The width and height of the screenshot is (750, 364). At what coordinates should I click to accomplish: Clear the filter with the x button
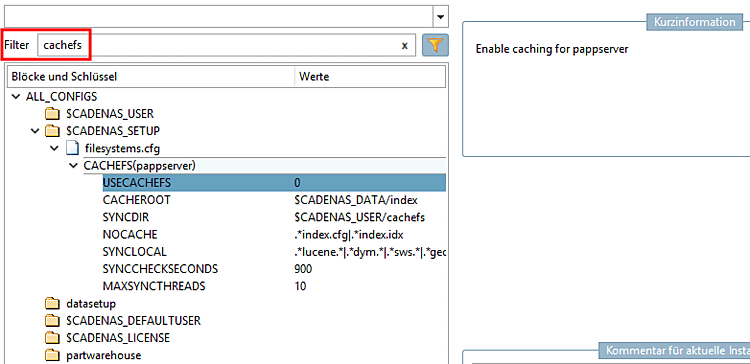405,45
